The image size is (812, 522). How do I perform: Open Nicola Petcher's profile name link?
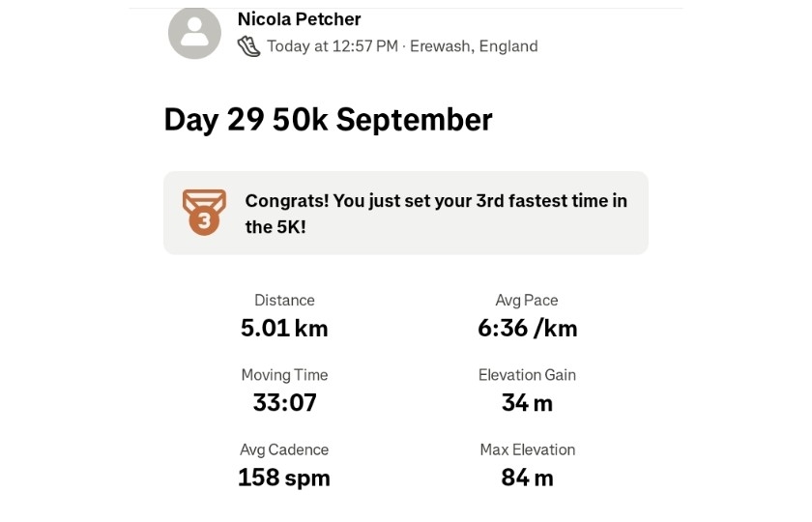299,19
